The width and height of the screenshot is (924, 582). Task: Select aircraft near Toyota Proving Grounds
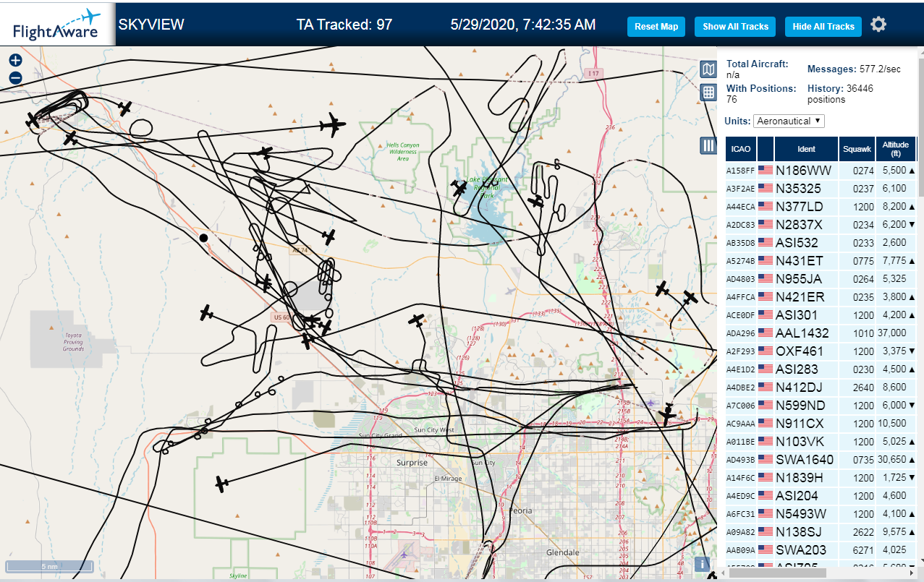click(x=207, y=313)
